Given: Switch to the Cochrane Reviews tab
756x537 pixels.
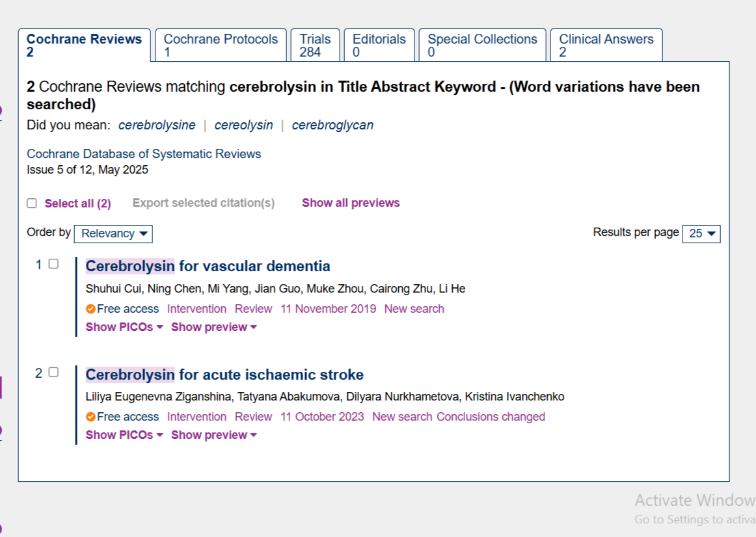Looking at the screenshot, I should click(85, 46).
